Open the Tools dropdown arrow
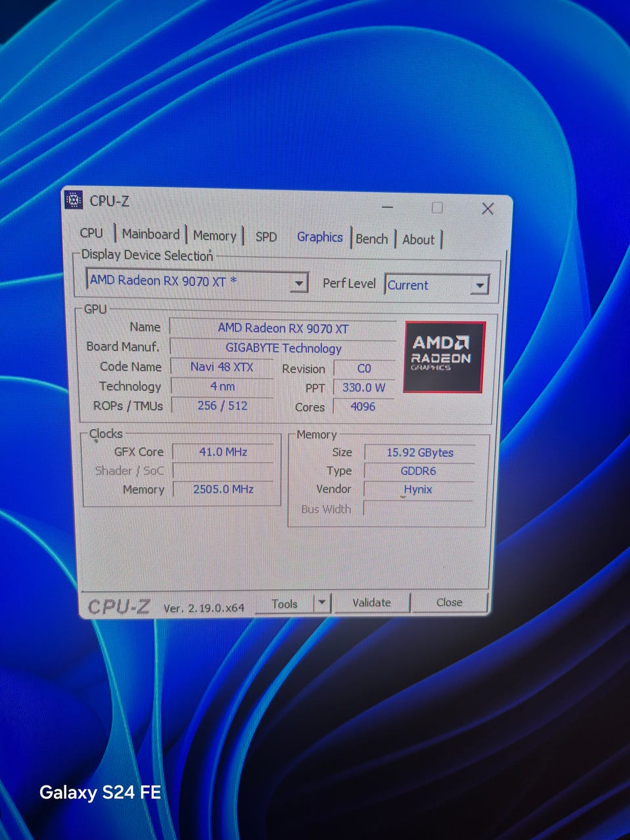Screen dimensions: 630x840 [x=322, y=602]
